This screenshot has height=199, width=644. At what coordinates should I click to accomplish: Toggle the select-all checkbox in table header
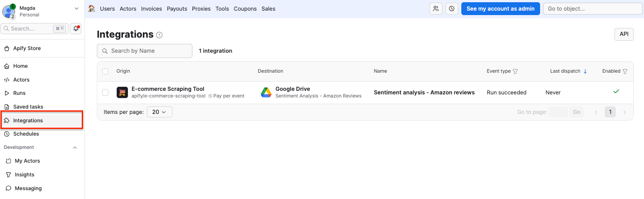pos(105,71)
